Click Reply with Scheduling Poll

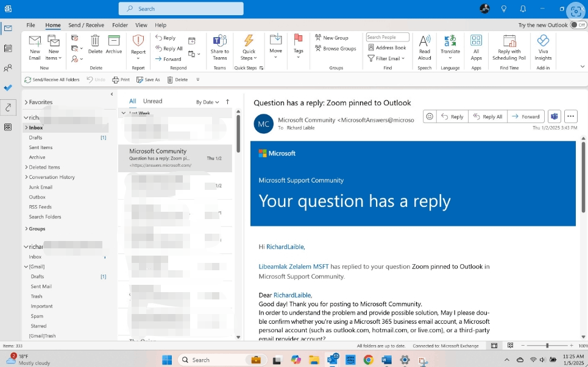[x=509, y=47]
